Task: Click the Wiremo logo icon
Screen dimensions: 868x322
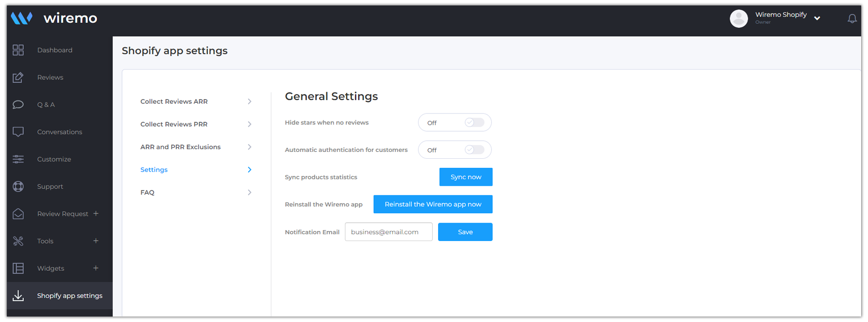Action: coord(21,18)
